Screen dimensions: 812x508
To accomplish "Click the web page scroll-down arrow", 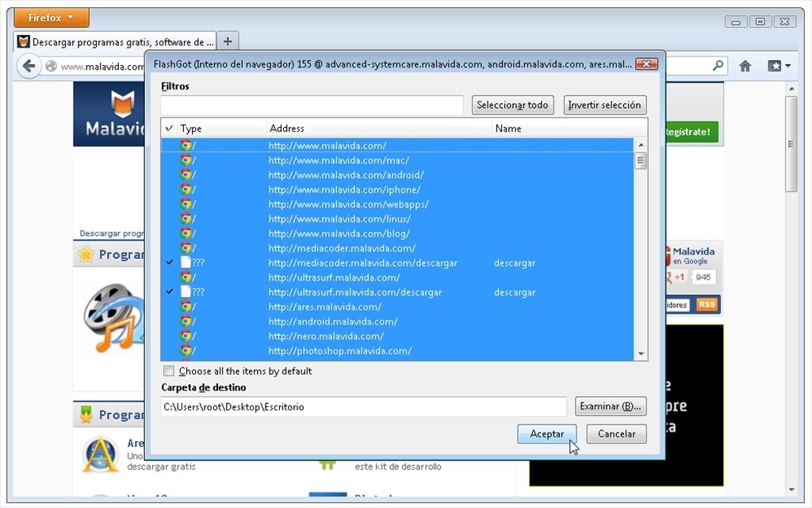I will 791,489.
